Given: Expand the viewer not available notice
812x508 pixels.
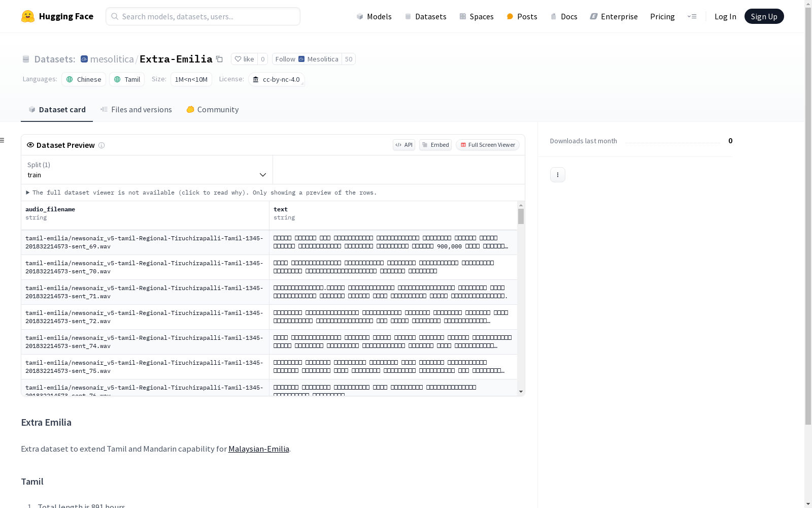Looking at the screenshot, I should (x=201, y=193).
